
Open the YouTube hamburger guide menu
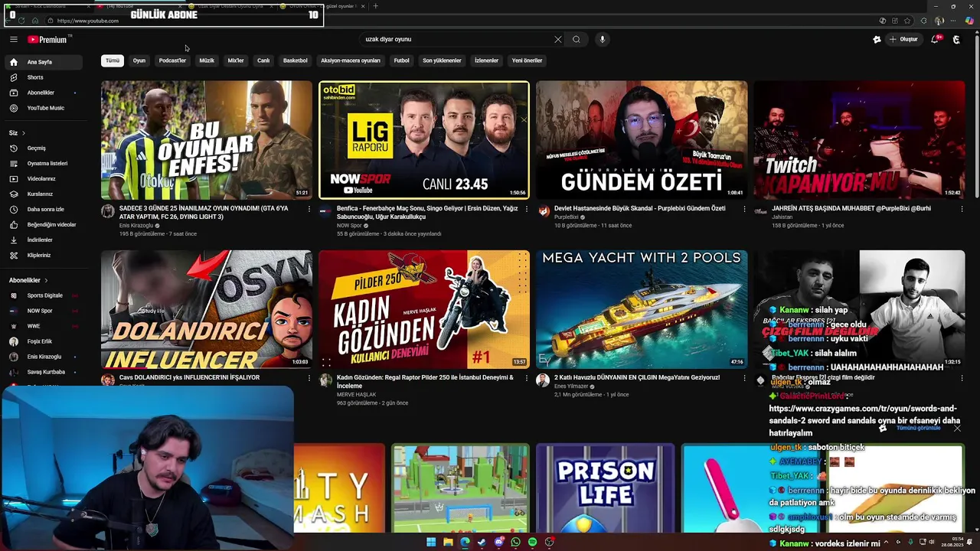pos(13,39)
